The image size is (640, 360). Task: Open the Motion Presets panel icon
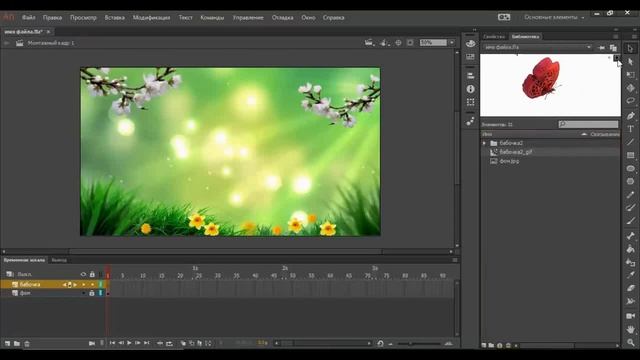click(471, 121)
